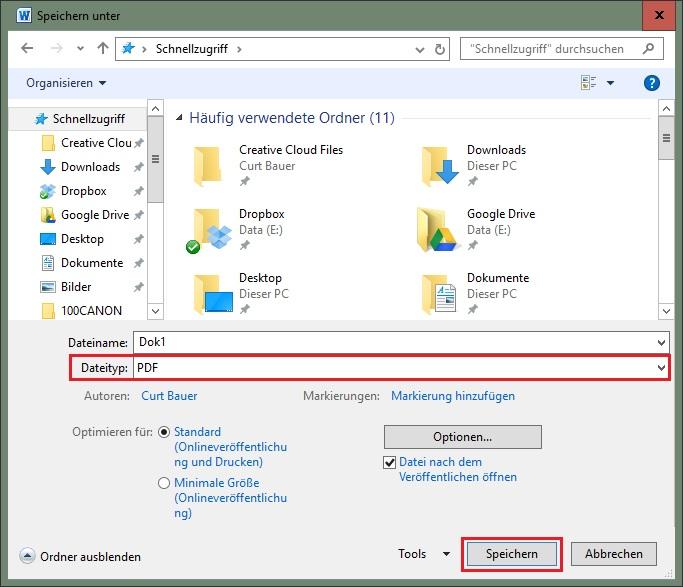683x587 pixels.
Task: Toggle Datei nach dem Veröffentlichen öffnen checkbox
Action: point(390,463)
